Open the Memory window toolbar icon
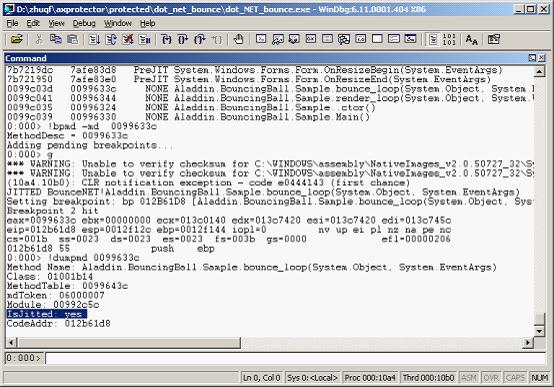 tap(328, 39)
